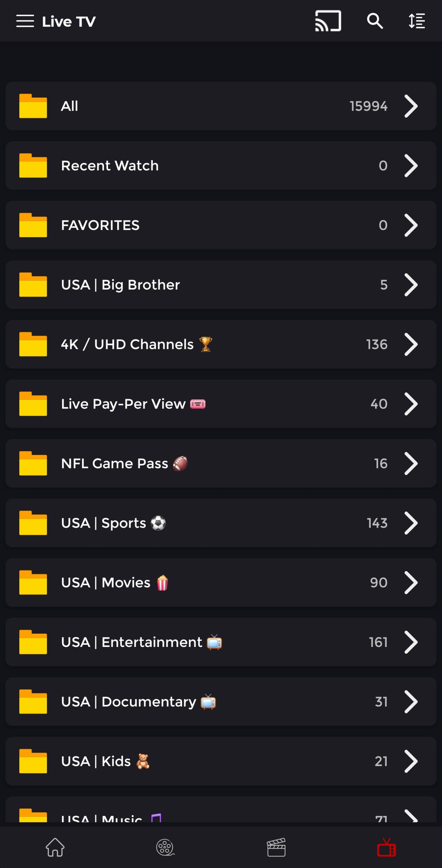Tap the Cast to device icon
This screenshot has height=868, width=442.
tap(328, 21)
